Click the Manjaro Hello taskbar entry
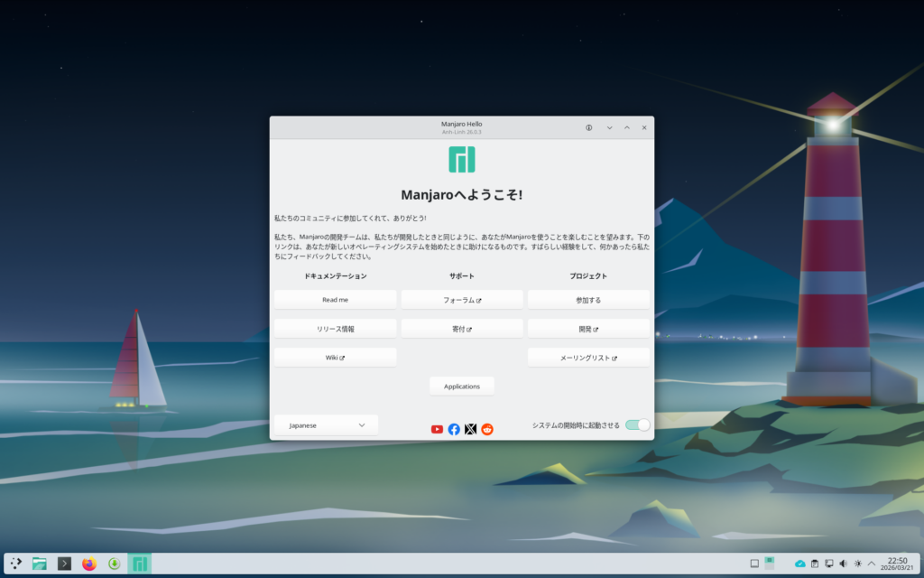The width and height of the screenshot is (924, 578). (x=139, y=564)
